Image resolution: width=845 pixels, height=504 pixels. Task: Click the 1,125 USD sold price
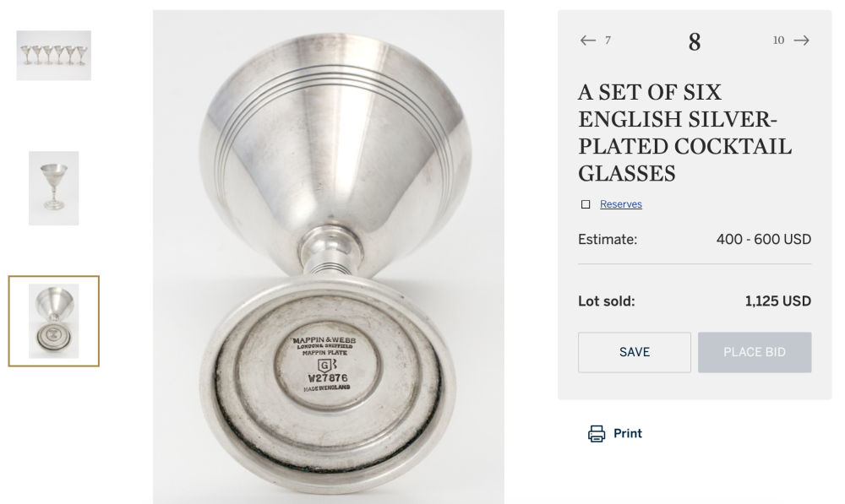click(777, 301)
